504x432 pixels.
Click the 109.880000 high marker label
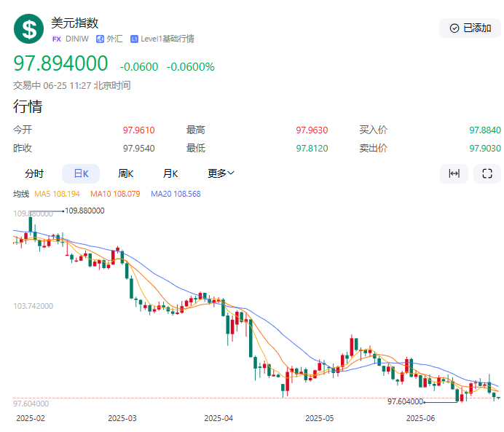click(x=84, y=211)
